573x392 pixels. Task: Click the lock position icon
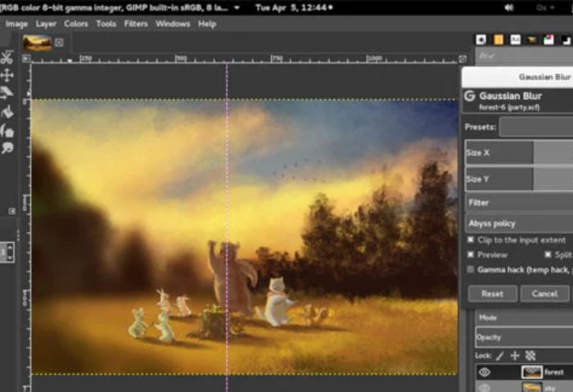515,355
